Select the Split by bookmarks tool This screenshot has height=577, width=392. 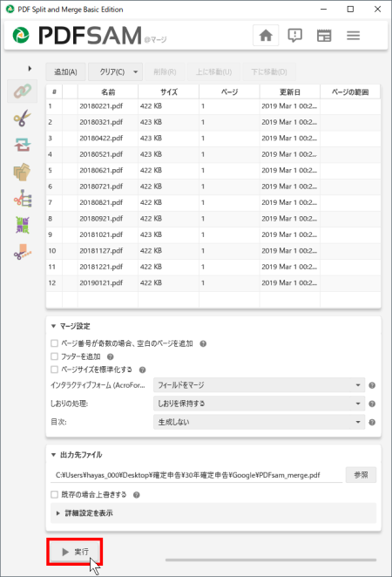coord(23,199)
